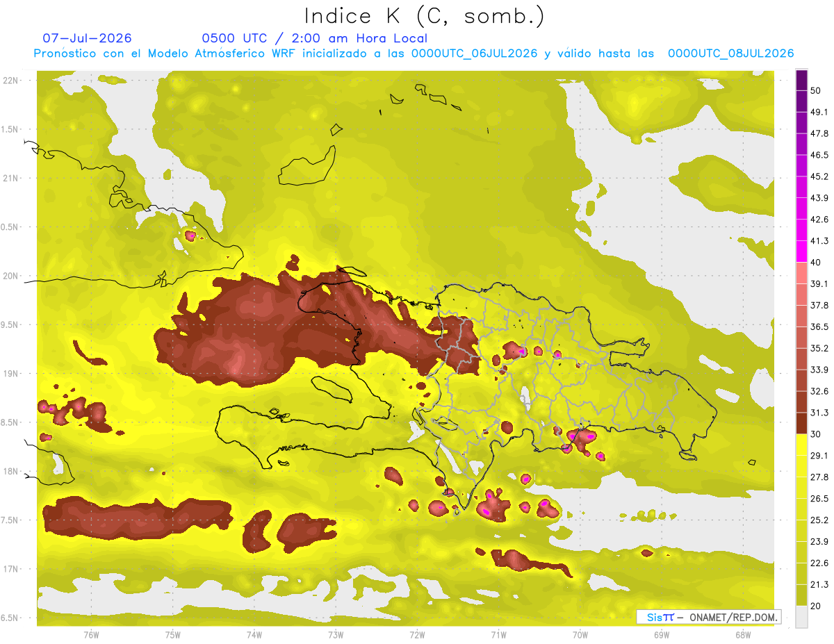Click the legend value "50"
This screenshot has height=644, width=834.
click(x=817, y=90)
